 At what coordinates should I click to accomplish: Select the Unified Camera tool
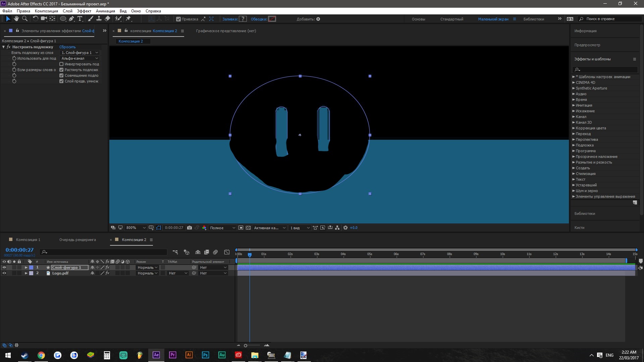pos(44,19)
